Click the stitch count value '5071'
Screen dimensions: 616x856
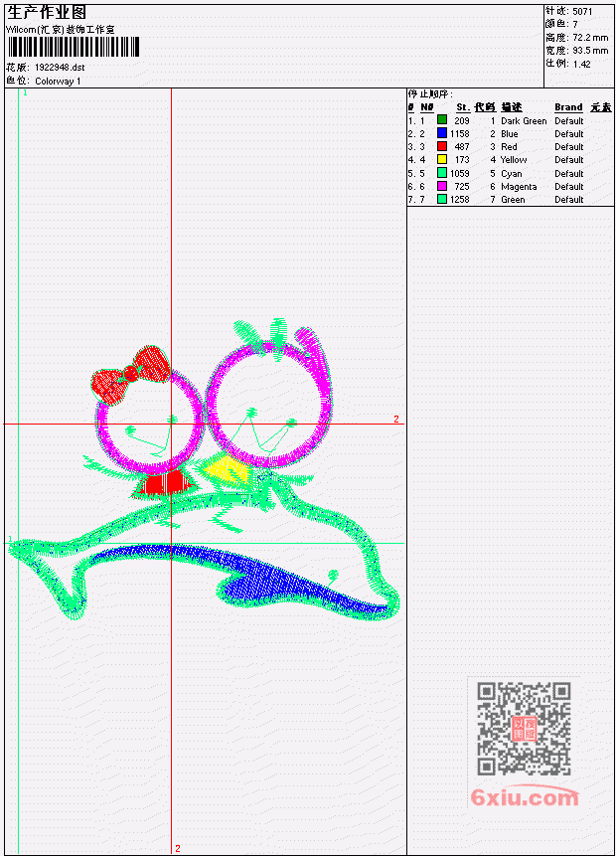(582, 11)
